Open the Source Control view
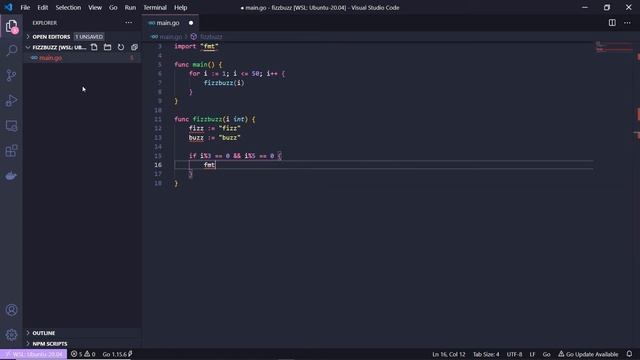Image resolution: width=640 pixels, height=360 pixels. coord(11,76)
